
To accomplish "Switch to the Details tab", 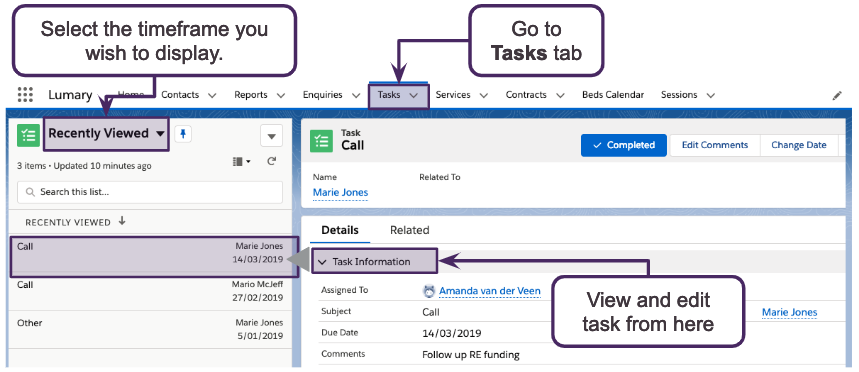I will tap(340, 230).
